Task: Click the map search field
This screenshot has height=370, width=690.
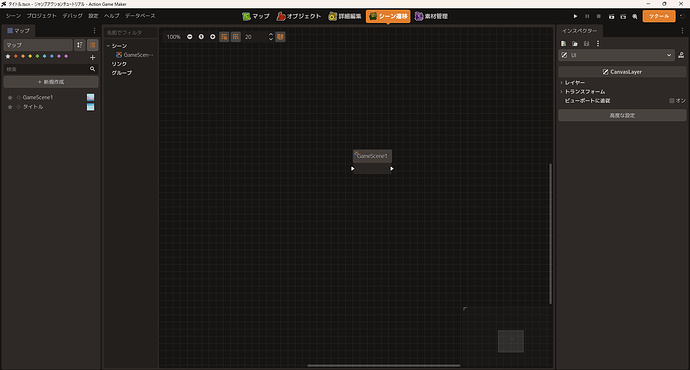Action: coord(46,69)
